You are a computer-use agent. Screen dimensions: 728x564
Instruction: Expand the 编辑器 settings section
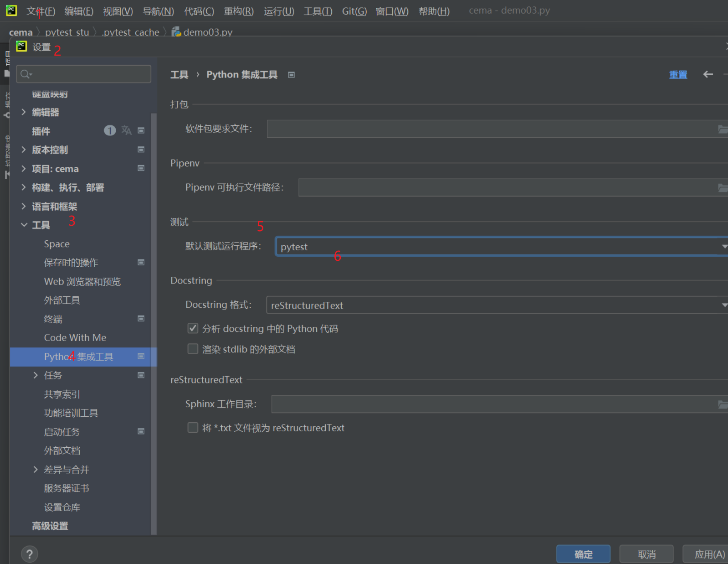[24, 112]
